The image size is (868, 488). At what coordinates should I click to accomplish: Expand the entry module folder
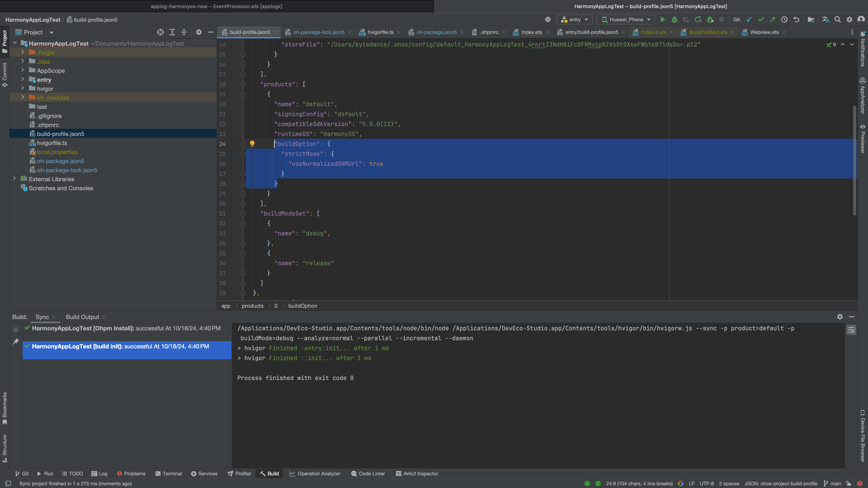tap(23, 80)
